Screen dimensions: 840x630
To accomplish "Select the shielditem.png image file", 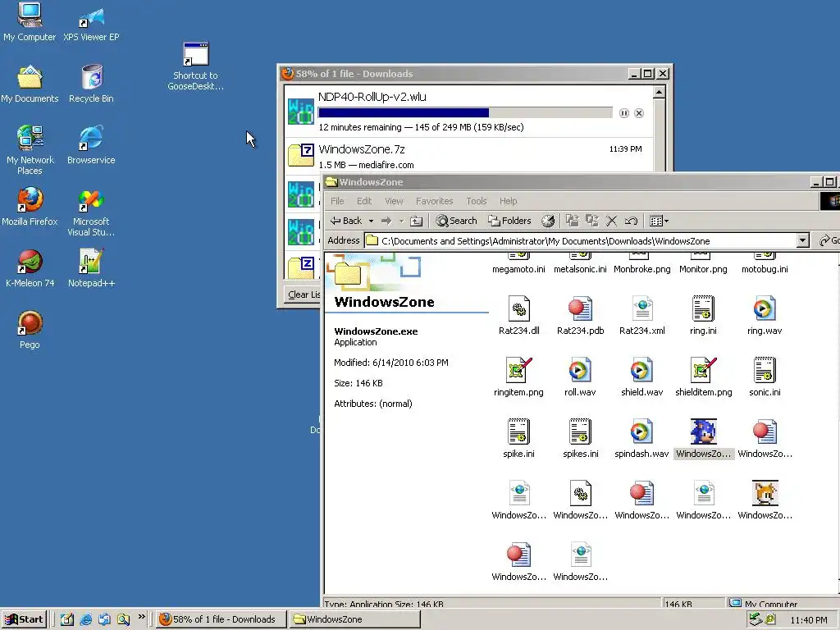I will tap(703, 377).
